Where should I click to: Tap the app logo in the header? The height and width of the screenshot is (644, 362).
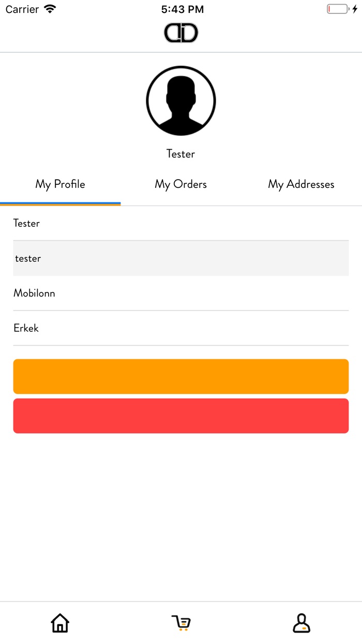tap(181, 33)
